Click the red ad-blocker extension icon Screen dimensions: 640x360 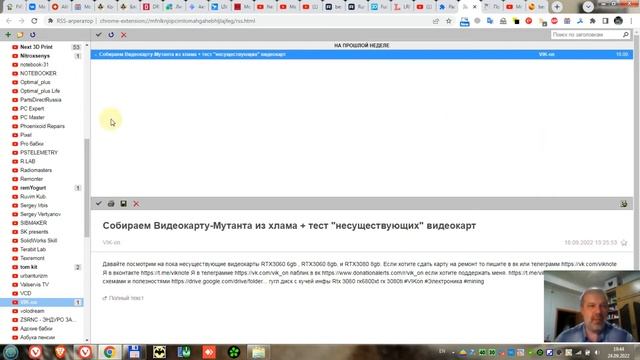[554, 21]
